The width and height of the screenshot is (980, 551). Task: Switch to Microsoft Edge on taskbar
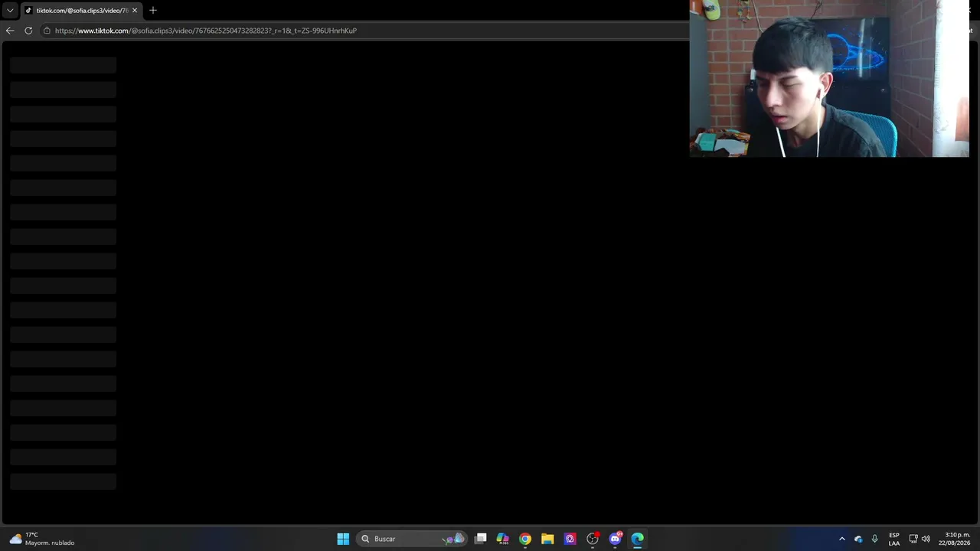pyautogui.click(x=638, y=539)
